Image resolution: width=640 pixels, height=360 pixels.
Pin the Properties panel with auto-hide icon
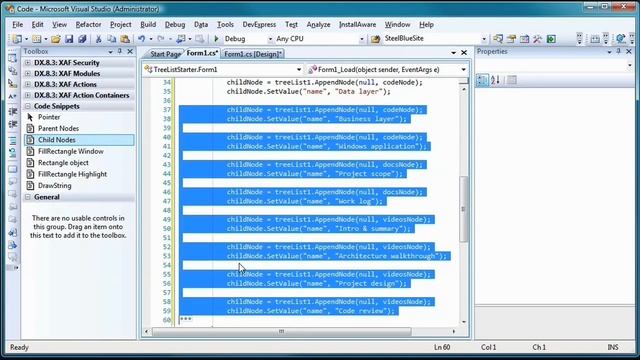[618, 51]
